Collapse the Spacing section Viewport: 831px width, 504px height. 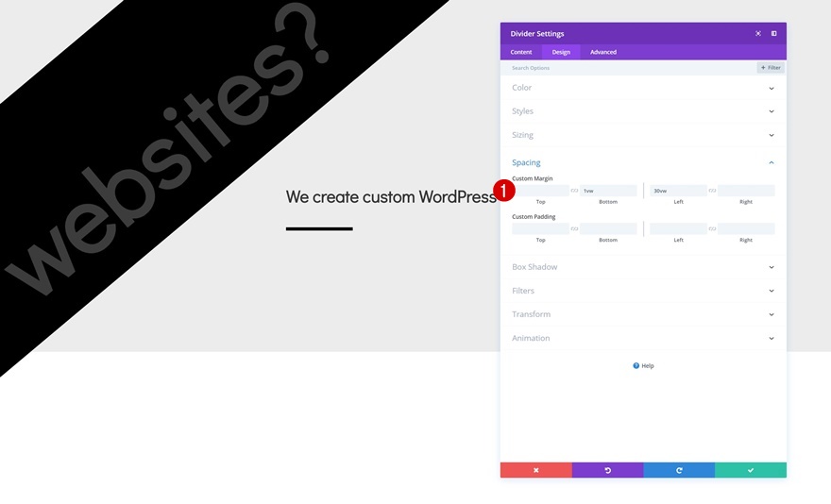643,162
